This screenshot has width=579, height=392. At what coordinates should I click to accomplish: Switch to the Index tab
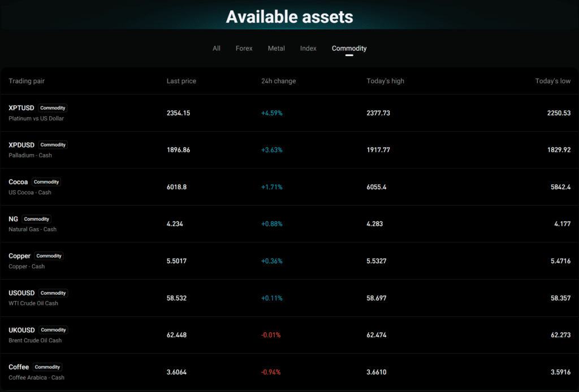[308, 49]
